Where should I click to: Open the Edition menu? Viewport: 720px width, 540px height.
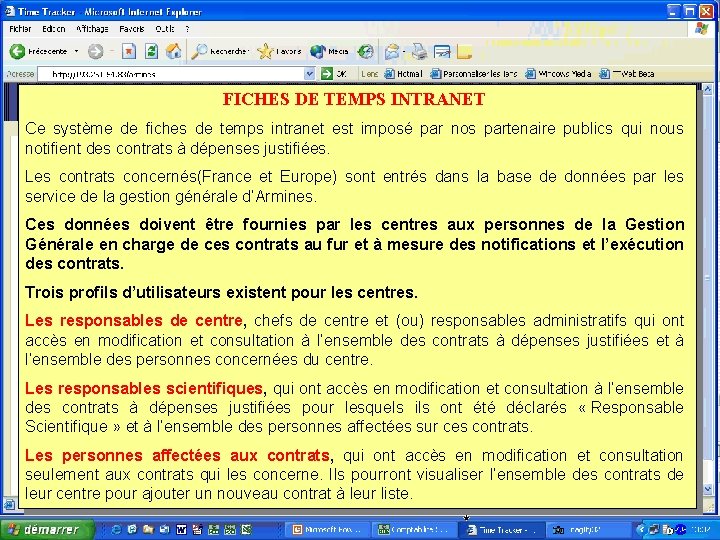click(x=54, y=29)
